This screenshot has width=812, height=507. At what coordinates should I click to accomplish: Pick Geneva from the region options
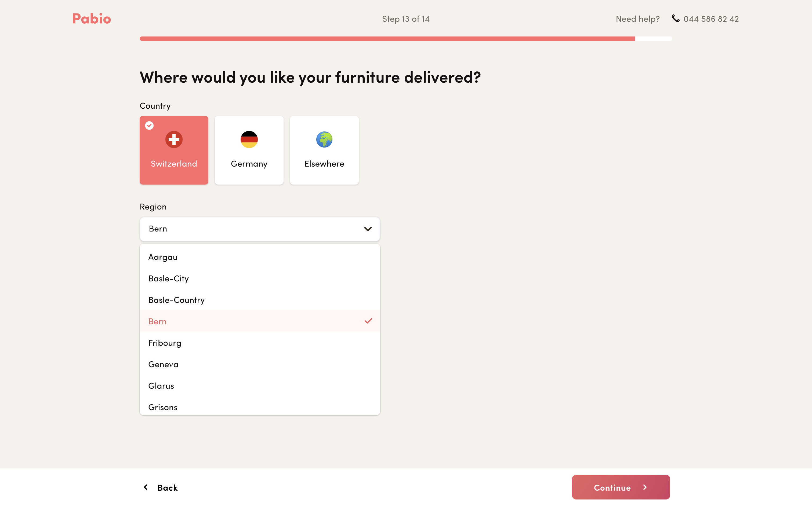(x=164, y=365)
